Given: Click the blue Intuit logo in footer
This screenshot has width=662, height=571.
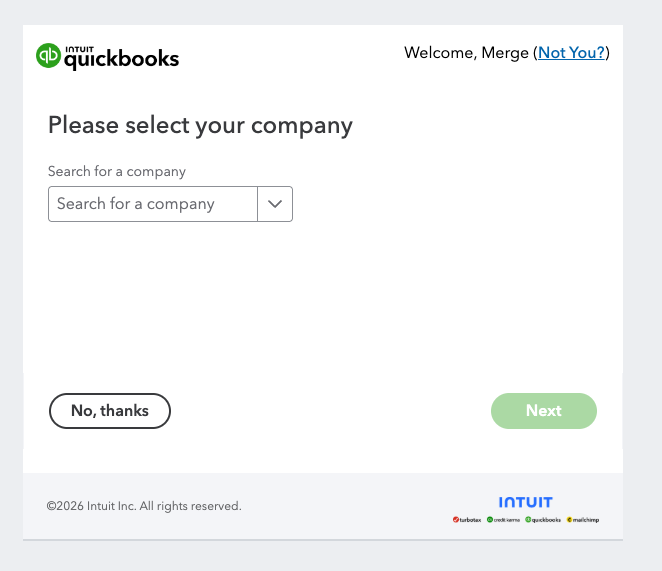Looking at the screenshot, I should pos(525,502).
